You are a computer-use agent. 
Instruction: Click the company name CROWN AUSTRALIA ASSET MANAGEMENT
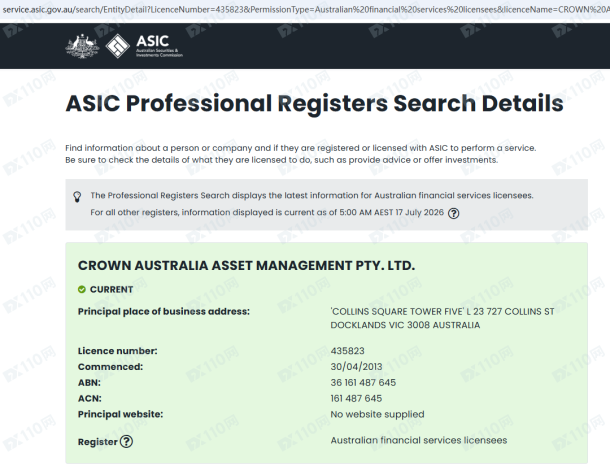(246, 266)
